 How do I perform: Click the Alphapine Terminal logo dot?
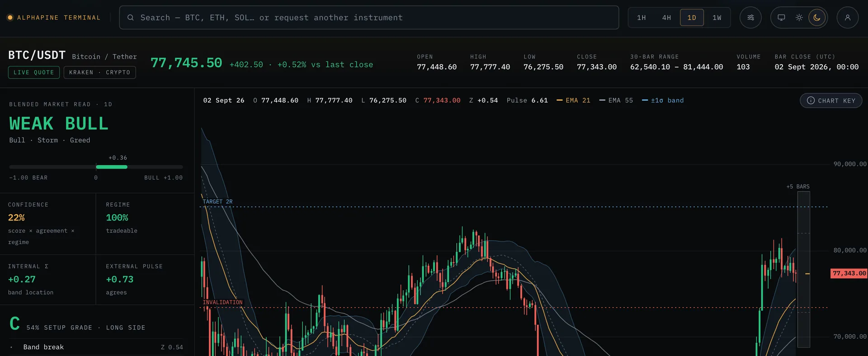10,18
